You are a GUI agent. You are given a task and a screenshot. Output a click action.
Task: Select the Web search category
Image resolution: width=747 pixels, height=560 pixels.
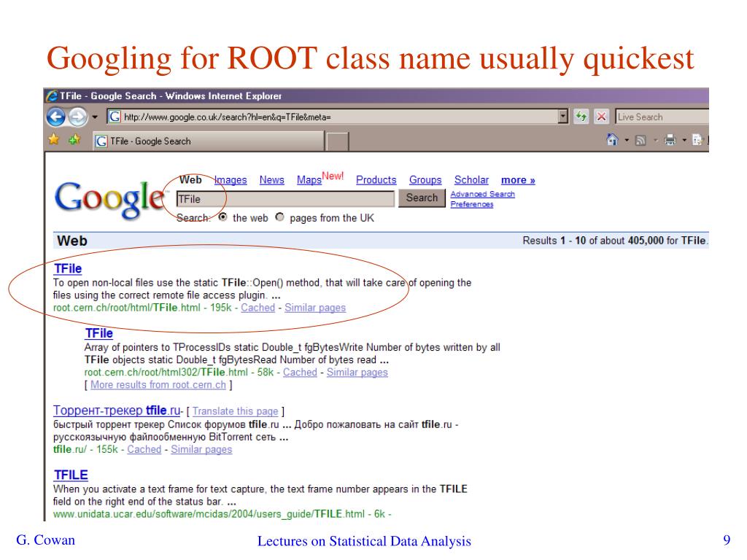[x=190, y=179]
